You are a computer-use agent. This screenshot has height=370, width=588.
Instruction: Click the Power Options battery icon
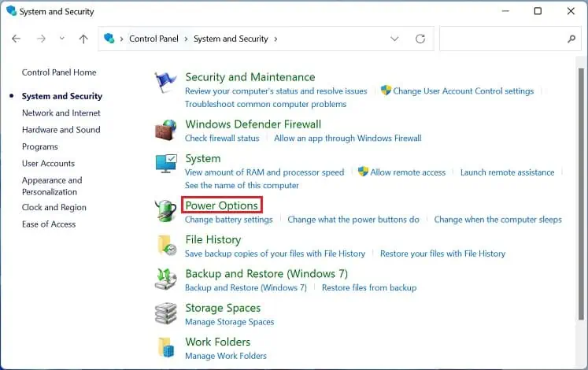(x=166, y=211)
